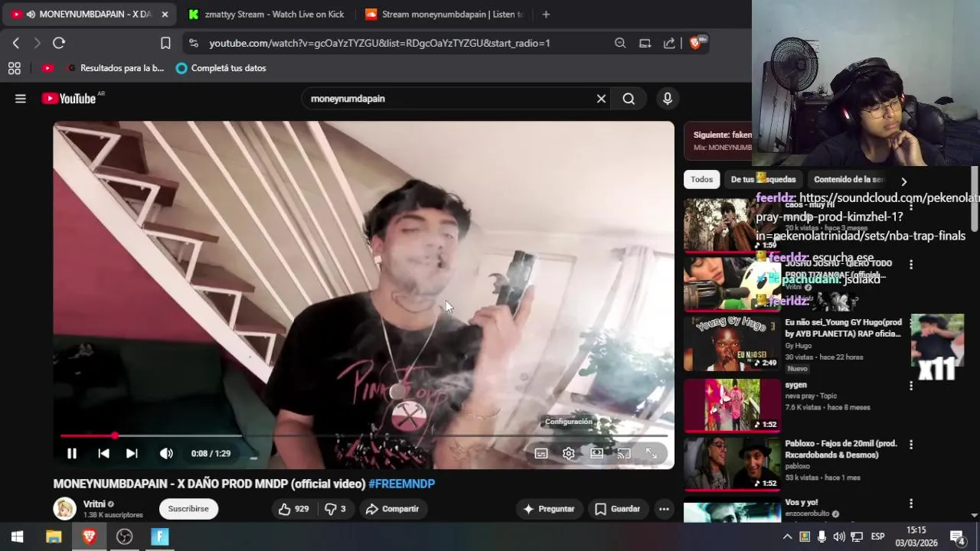The height and width of the screenshot is (551, 980).
Task: Open the bookmarks apps grid icon
Action: coord(14,68)
